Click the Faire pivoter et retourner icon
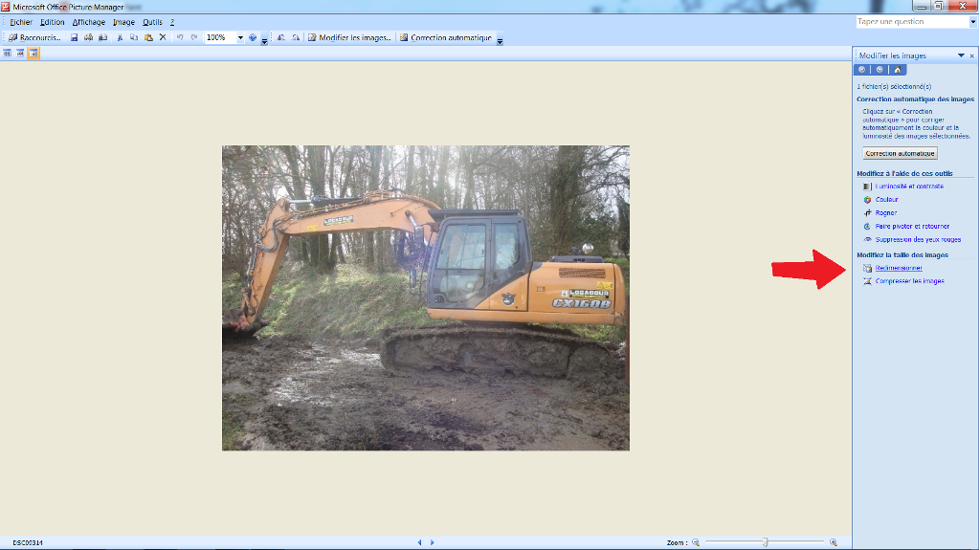The image size is (980, 550). click(867, 227)
